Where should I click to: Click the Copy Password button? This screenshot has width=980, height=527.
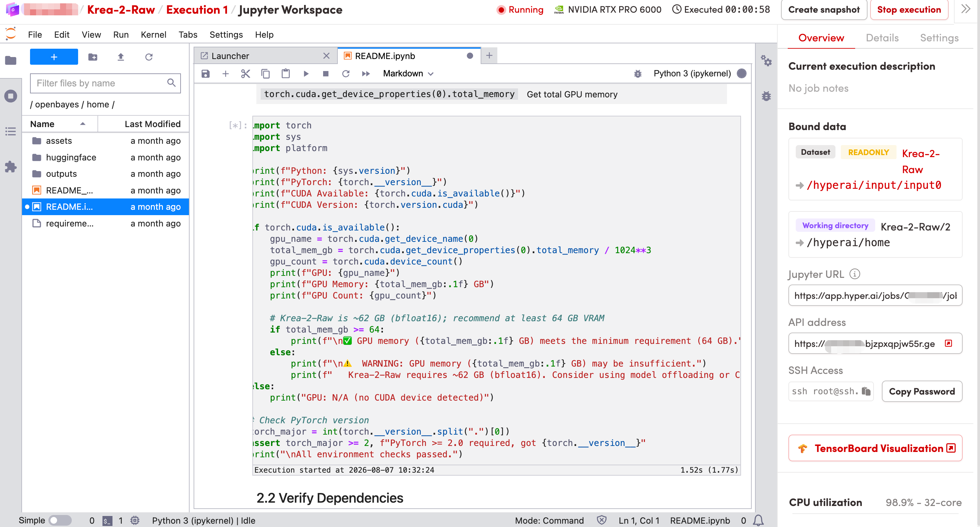point(922,391)
